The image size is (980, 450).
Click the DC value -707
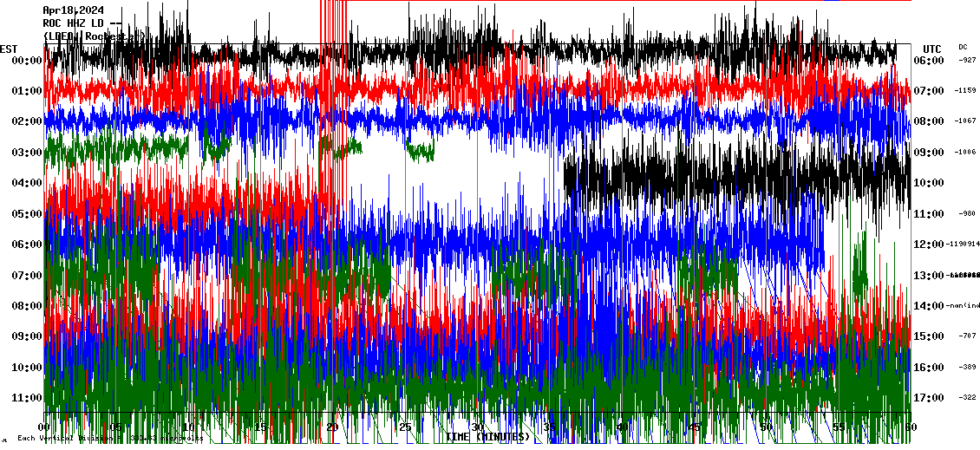coord(967,336)
